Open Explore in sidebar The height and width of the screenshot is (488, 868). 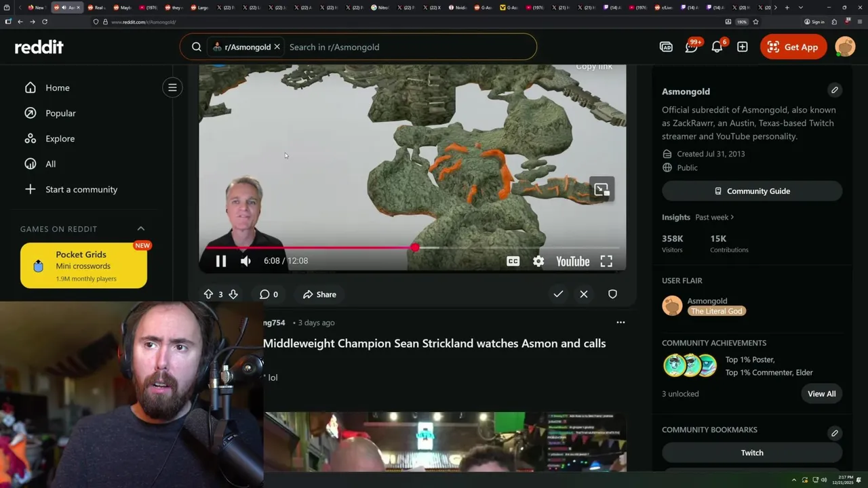(60, 138)
